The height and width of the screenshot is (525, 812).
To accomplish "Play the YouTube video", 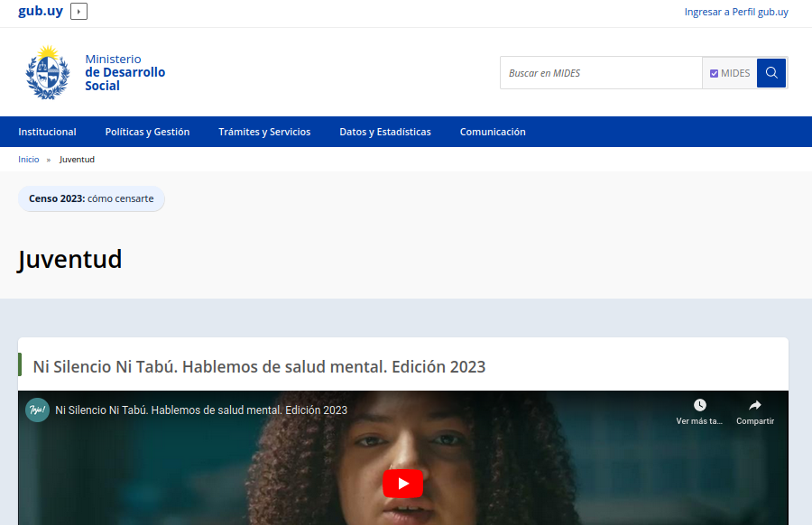I will [x=403, y=484].
